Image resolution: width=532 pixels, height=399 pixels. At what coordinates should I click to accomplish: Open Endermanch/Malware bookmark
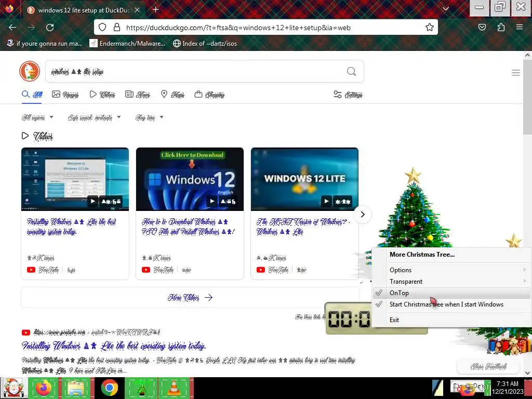coord(127,44)
